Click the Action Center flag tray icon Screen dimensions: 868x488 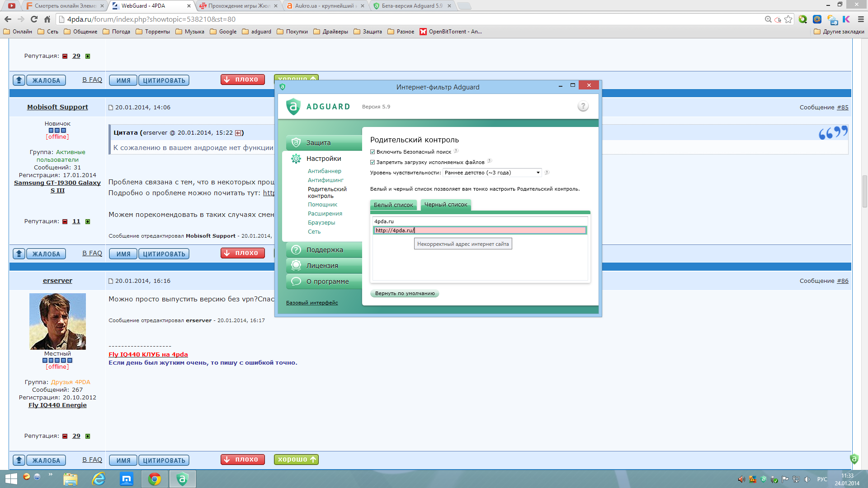[785, 479]
